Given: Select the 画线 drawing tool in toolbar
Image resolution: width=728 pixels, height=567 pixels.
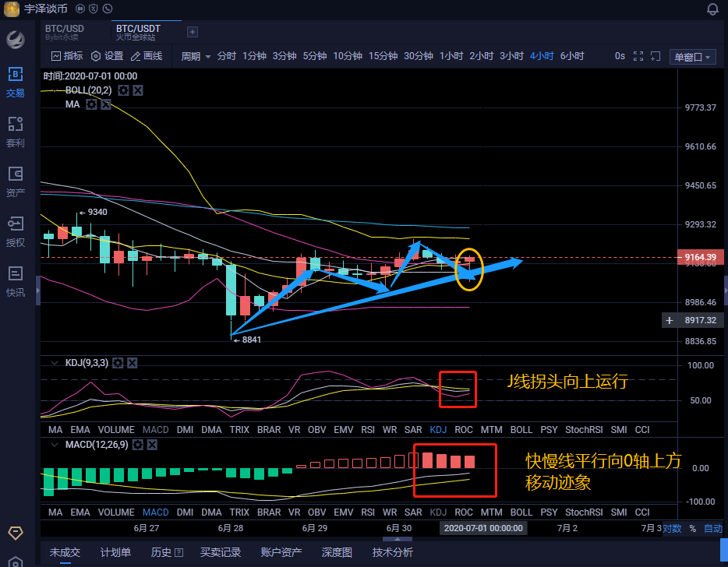Looking at the screenshot, I should (x=147, y=55).
